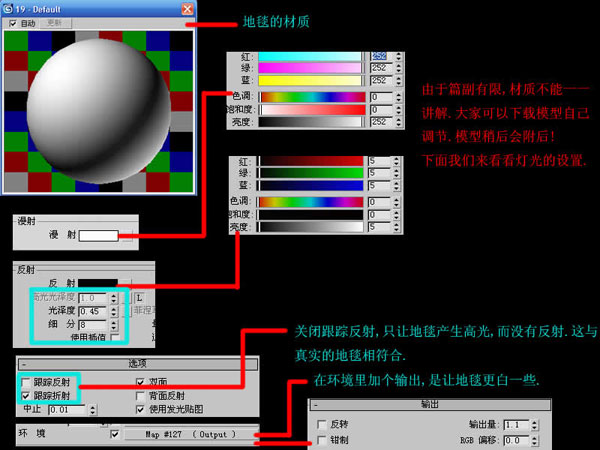600x450 pixels.
Task: Click the lower 红 value field 5
Action: pyautogui.click(x=380, y=161)
